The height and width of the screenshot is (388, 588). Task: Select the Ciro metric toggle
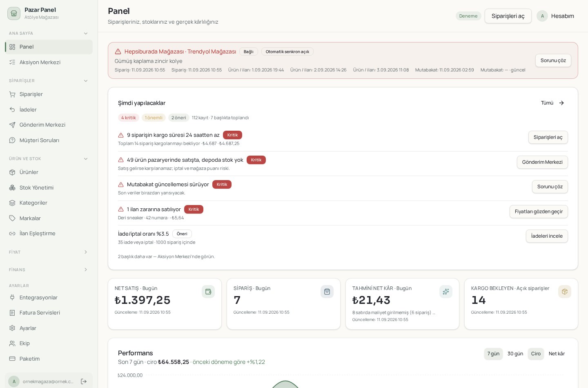536,354
